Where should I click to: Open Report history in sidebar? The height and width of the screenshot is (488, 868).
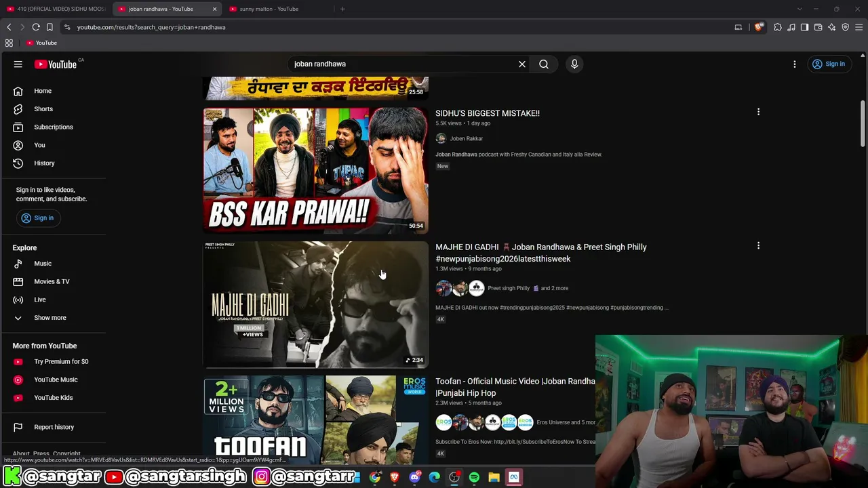[53, 427]
